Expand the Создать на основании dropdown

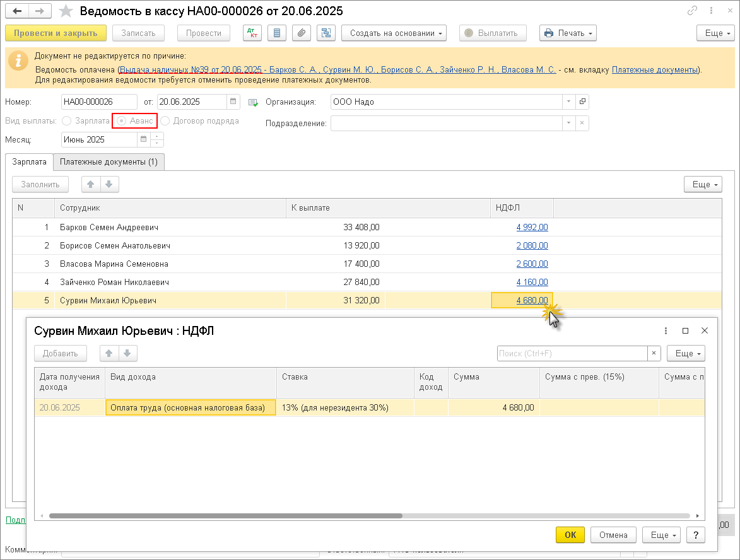394,33
